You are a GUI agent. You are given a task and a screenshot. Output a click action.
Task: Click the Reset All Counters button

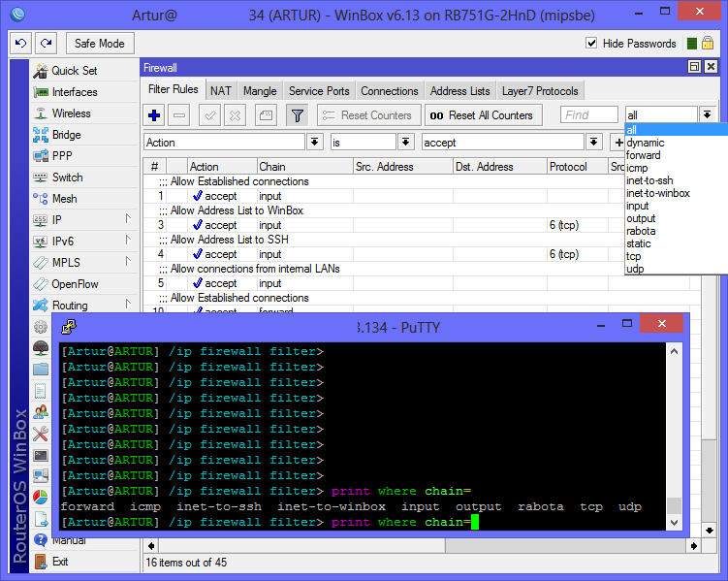click(x=484, y=115)
